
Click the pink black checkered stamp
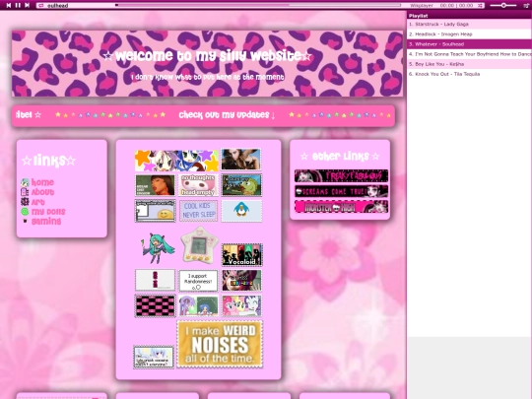click(x=155, y=305)
